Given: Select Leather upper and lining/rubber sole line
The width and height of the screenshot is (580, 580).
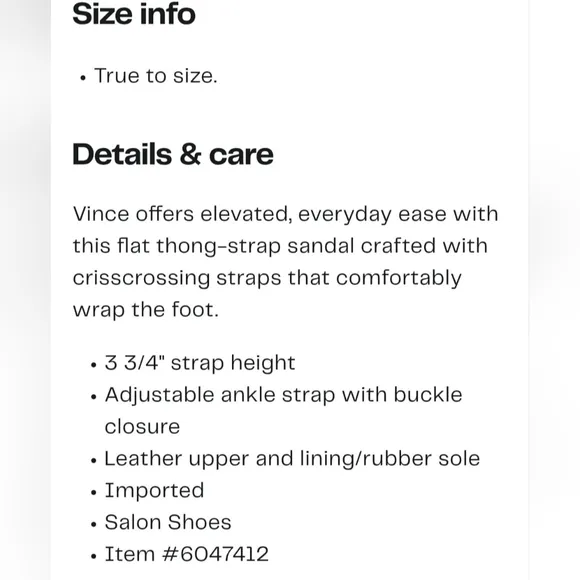Looking at the screenshot, I should (x=292, y=459).
